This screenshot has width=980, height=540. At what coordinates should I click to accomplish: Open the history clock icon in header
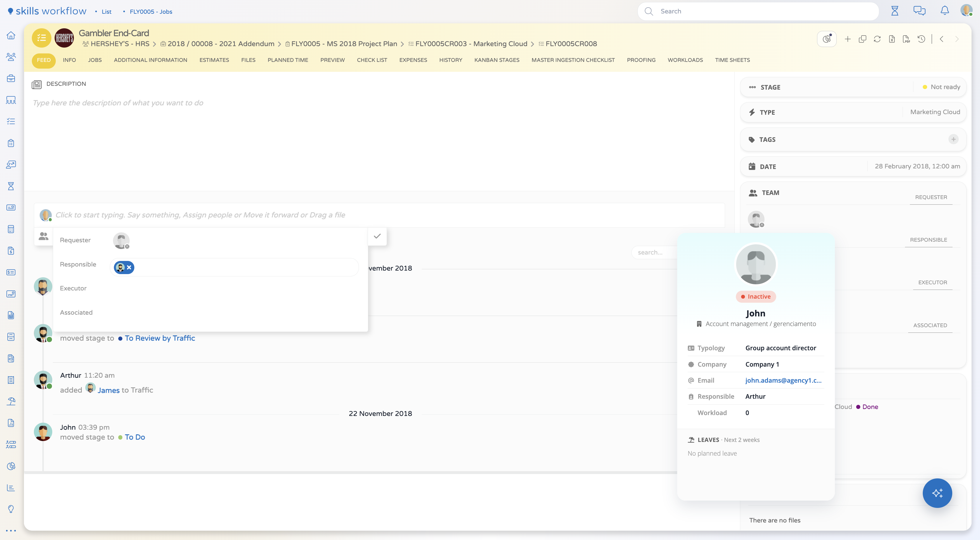pos(921,39)
